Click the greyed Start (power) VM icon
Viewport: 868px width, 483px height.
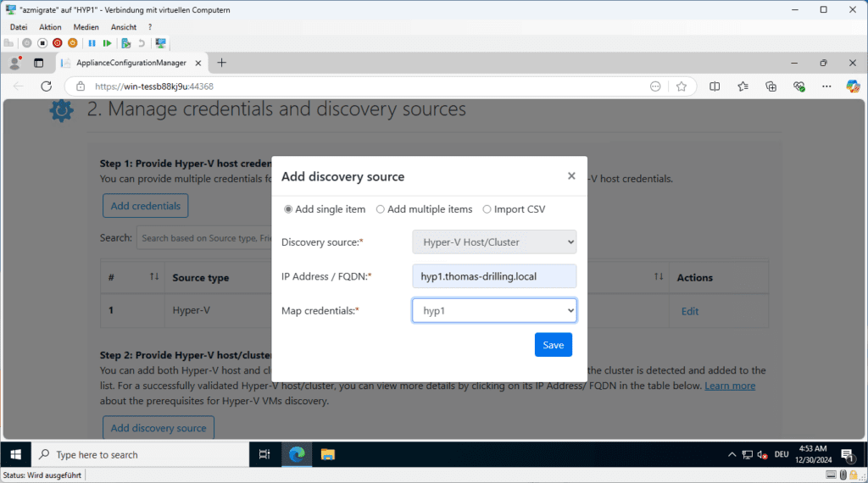(x=26, y=43)
